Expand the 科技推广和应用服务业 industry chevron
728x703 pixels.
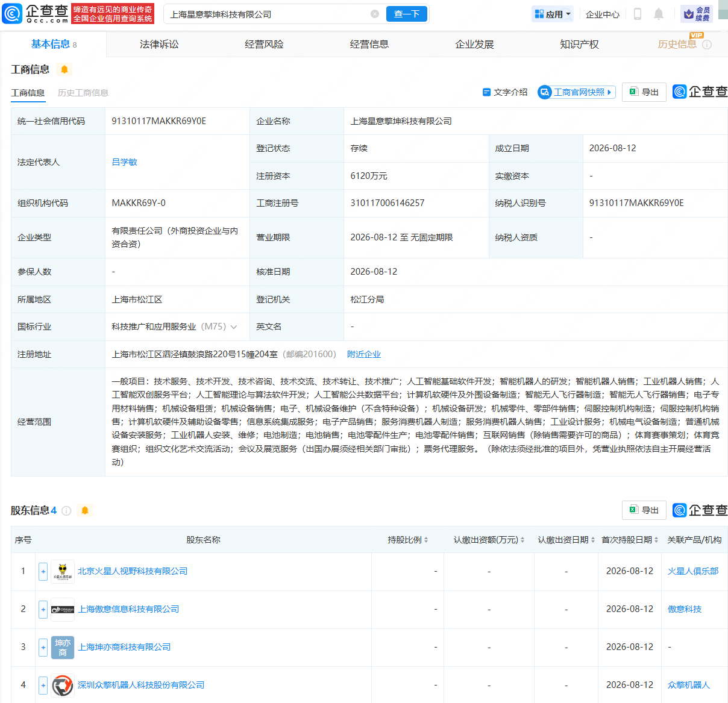coord(234,327)
